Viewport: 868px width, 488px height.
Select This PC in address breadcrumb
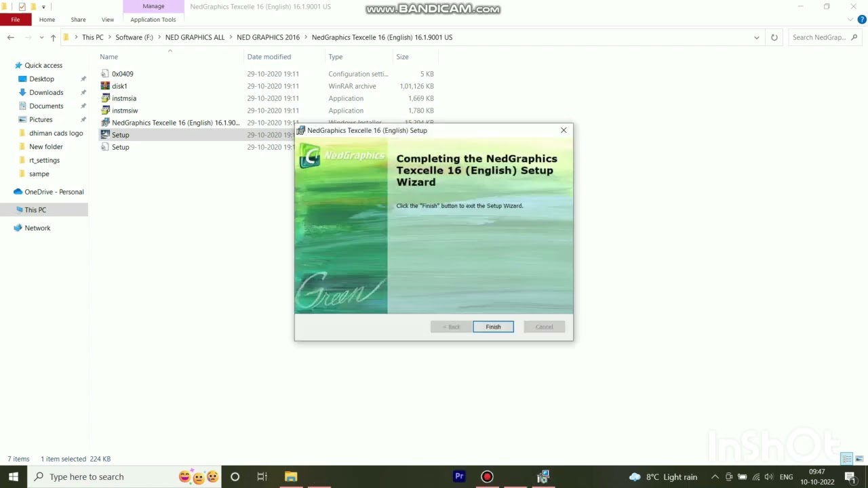[x=93, y=37]
